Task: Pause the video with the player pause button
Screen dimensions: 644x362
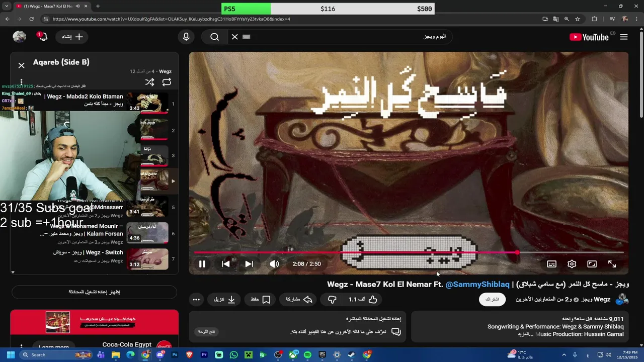Action: click(202, 264)
